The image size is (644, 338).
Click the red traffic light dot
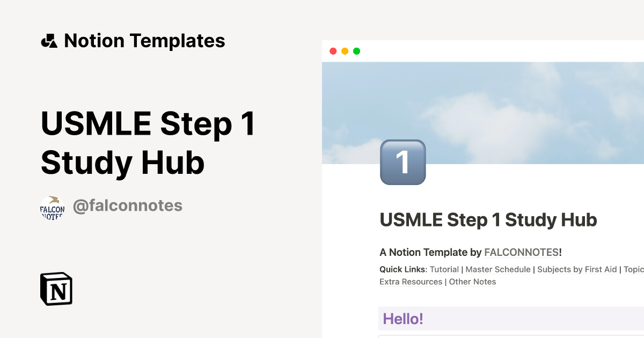click(x=334, y=51)
